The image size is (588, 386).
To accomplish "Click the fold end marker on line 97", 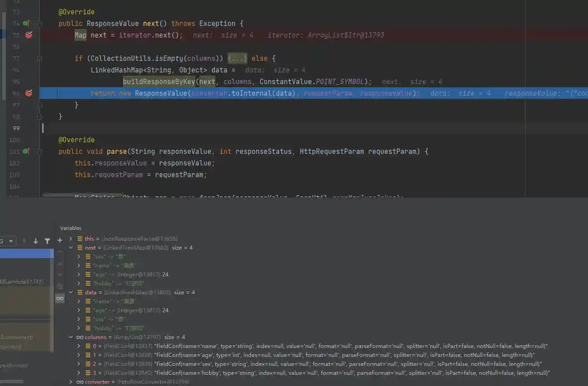I will [x=39, y=105].
